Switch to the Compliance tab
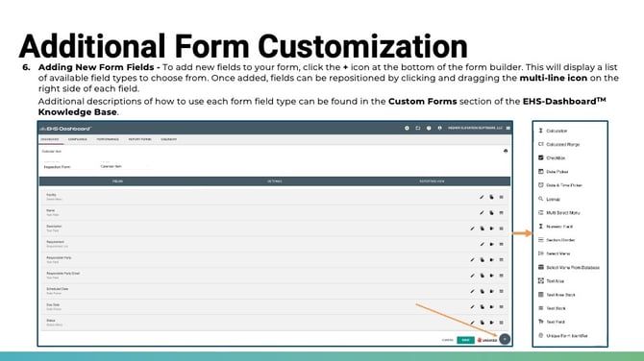The width and height of the screenshot is (644, 361). (x=77, y=139)
